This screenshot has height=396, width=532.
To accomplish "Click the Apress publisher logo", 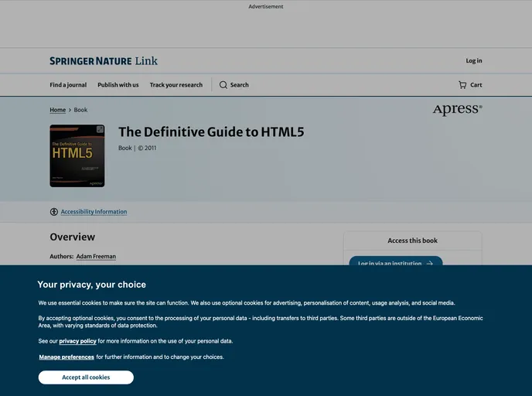I will 457,110.
